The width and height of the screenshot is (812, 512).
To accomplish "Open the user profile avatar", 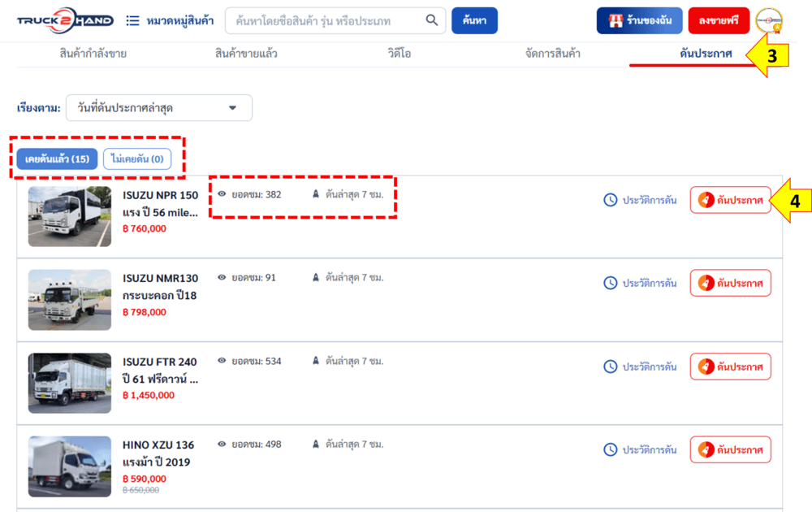I will pos(768,21).
